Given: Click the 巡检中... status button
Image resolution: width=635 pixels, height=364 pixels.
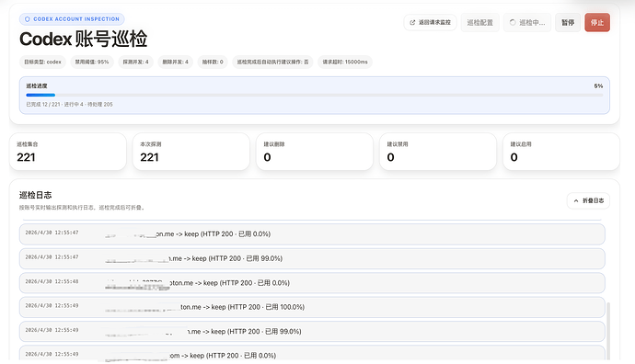Looking at the screenshot, I should (x=527, y=23).
